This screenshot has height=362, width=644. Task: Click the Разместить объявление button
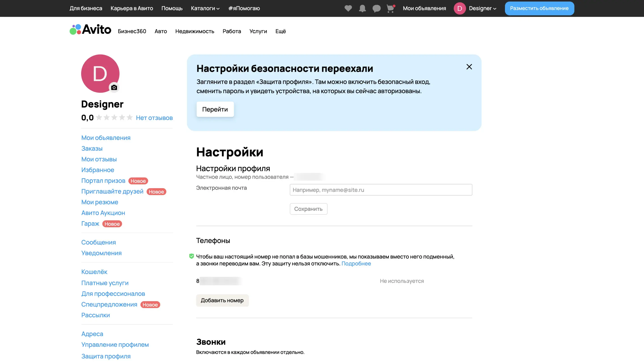pyautogui.click(x=539, y=8)
